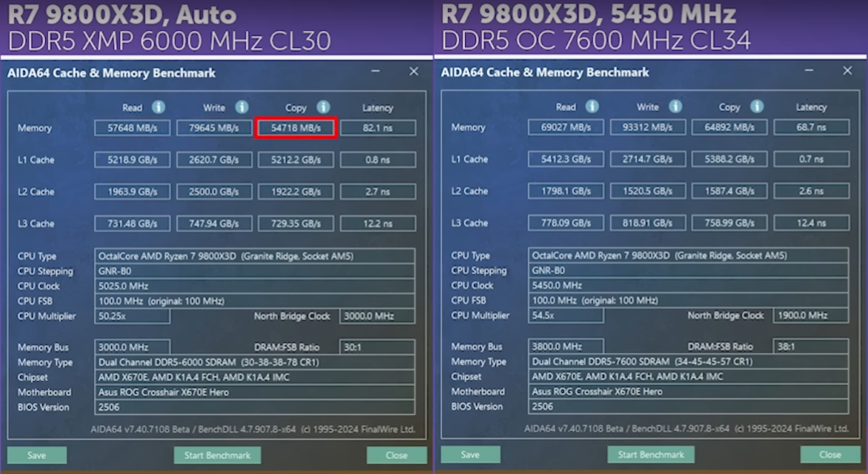
Task: Click L1 Cache write 2714.7 GB/s
Action: pyautogui.click(x=647, y=159)
